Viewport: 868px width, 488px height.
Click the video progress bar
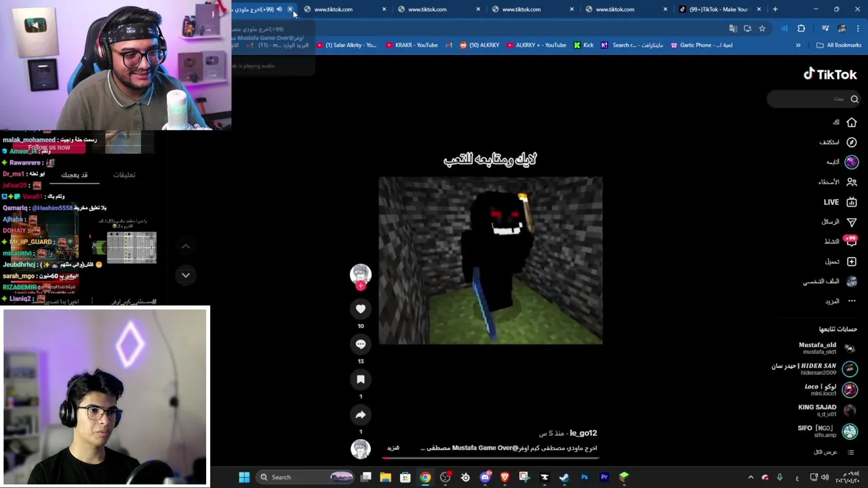[x=490, y=457]
